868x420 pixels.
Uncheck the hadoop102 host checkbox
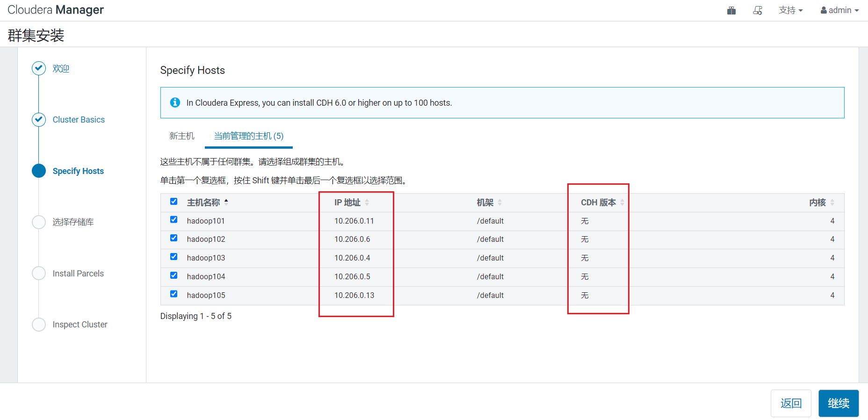(174, 238)
